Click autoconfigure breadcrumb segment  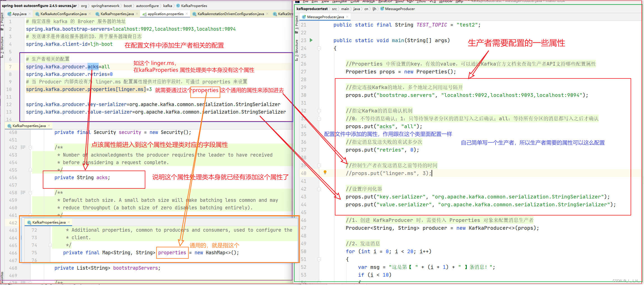(147, 6)
